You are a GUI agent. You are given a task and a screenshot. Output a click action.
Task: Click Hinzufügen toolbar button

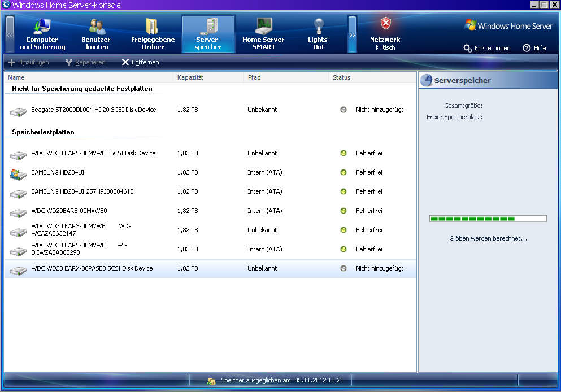coord(28,62)
